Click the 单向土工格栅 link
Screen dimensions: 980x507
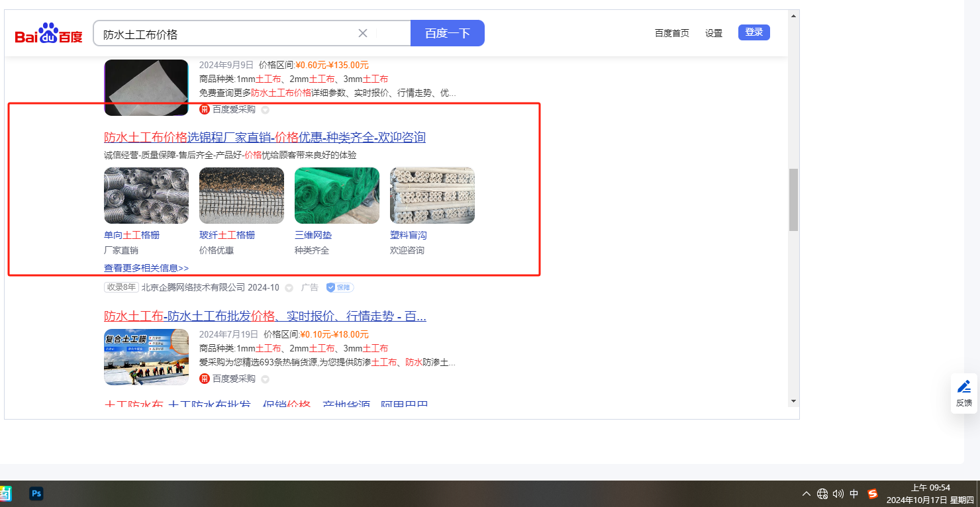point(132,235)
